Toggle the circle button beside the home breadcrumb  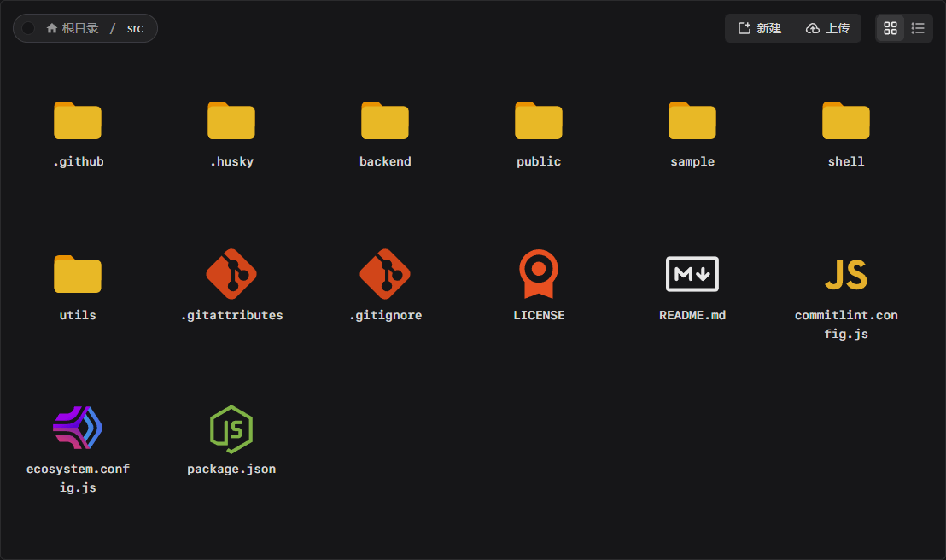tap(28, 28)
